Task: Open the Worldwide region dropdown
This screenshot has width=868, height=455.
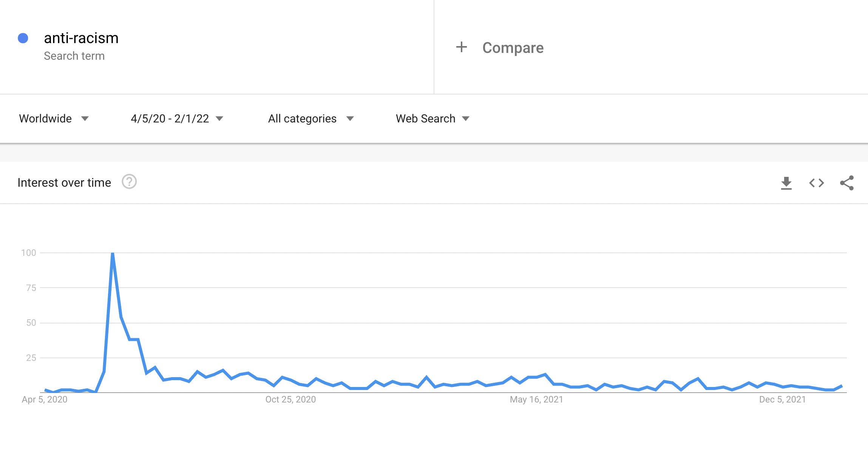Action: (x=54, y=119)
